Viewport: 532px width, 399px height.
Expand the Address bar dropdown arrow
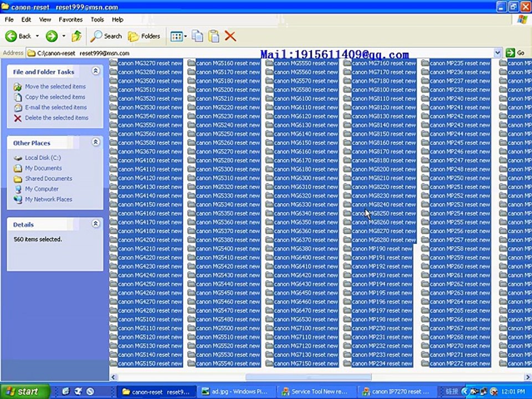pos(498,53)
